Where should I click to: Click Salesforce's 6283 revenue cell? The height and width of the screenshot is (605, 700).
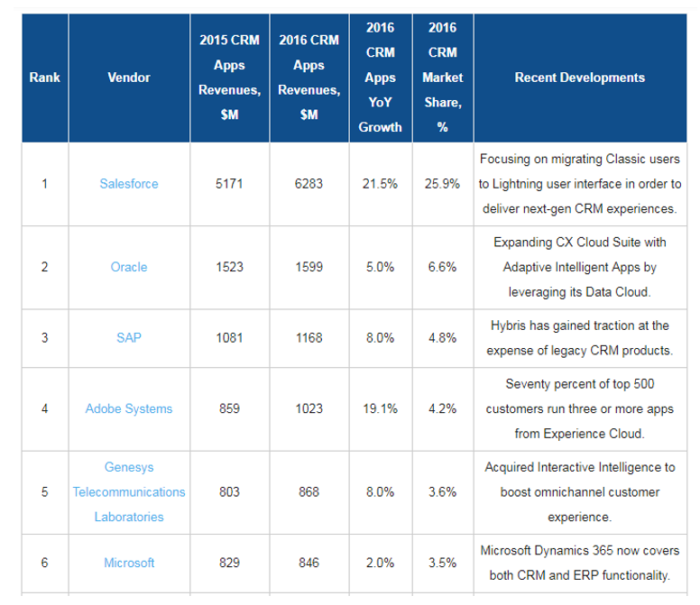[309, 184]
